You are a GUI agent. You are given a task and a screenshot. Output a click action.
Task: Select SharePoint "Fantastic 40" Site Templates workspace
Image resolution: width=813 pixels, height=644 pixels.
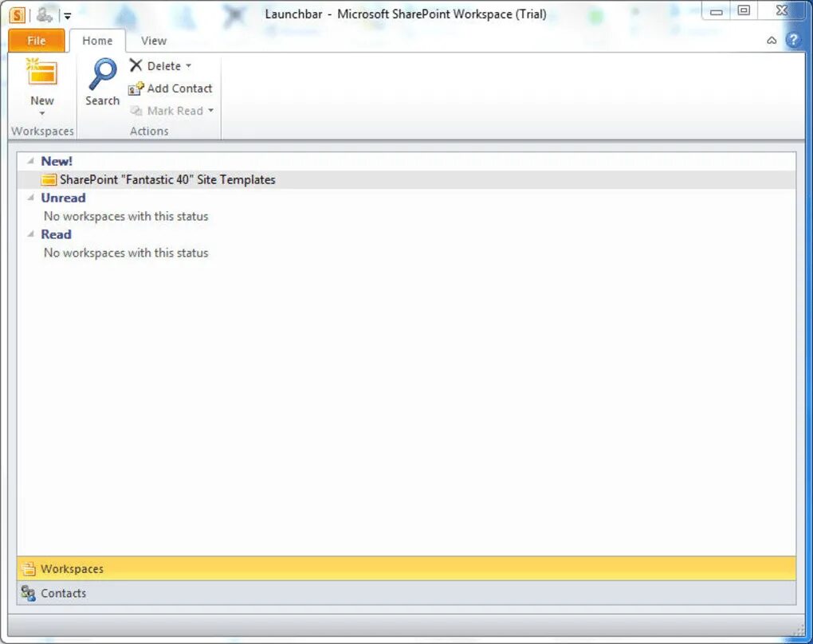pyautogui.click(x=406, y=179)
